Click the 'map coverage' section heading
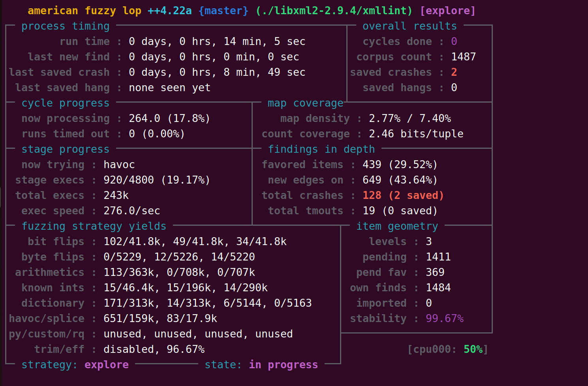Viewport: 588px width, 386px height. [306, 103]
